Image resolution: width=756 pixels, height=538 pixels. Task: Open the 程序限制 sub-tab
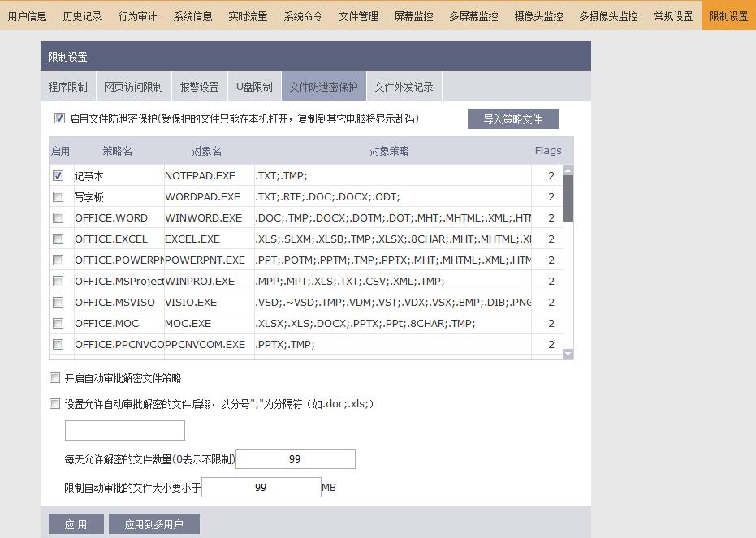coord(67,87)
